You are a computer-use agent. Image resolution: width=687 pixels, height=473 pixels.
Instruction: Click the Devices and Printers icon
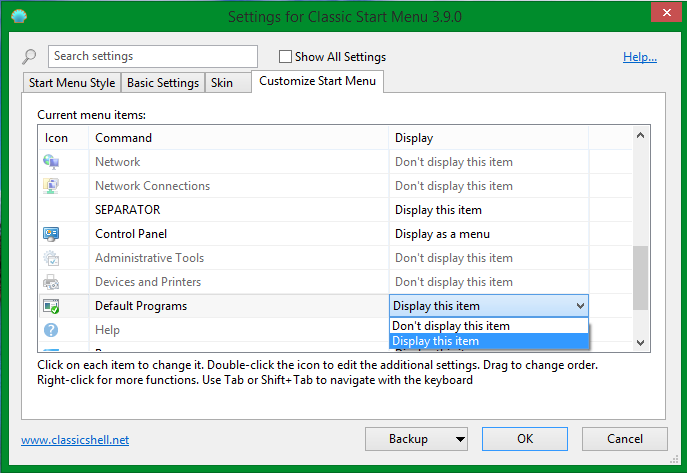[x=52, y=282]
